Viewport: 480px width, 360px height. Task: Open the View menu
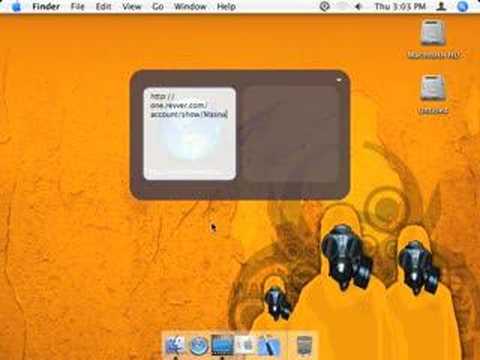point(132,6)
